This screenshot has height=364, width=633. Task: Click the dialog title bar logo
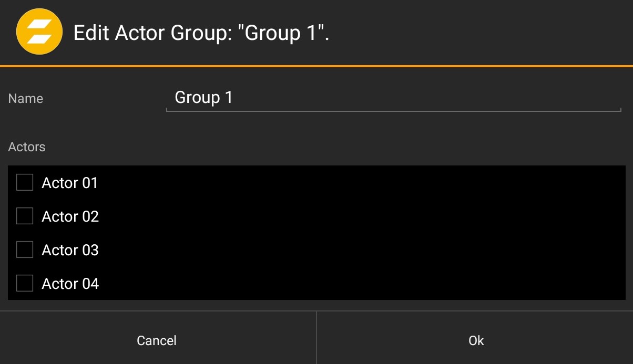(39, 32)
